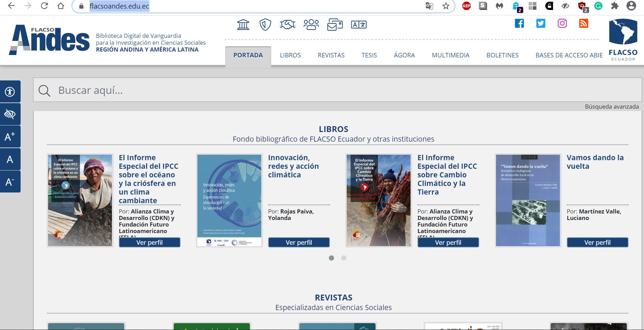Switch to second carousel page dot
The width and height of the screenshot is (644, 330).
coord(344,258)
